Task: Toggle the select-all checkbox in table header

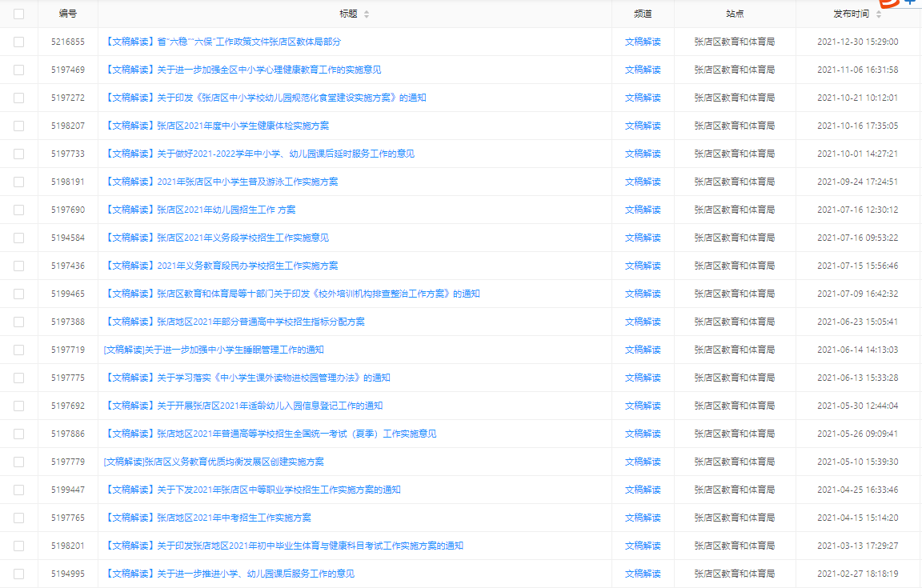Action: pos(19,14)
